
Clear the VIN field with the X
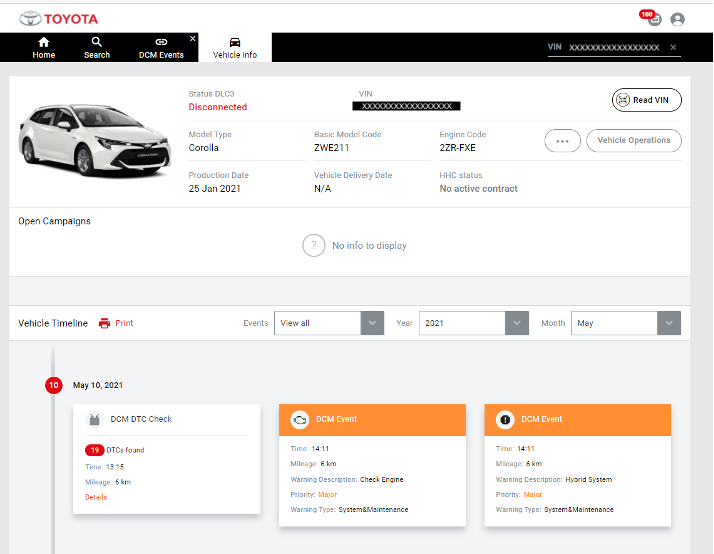click(x=673, y=47)
